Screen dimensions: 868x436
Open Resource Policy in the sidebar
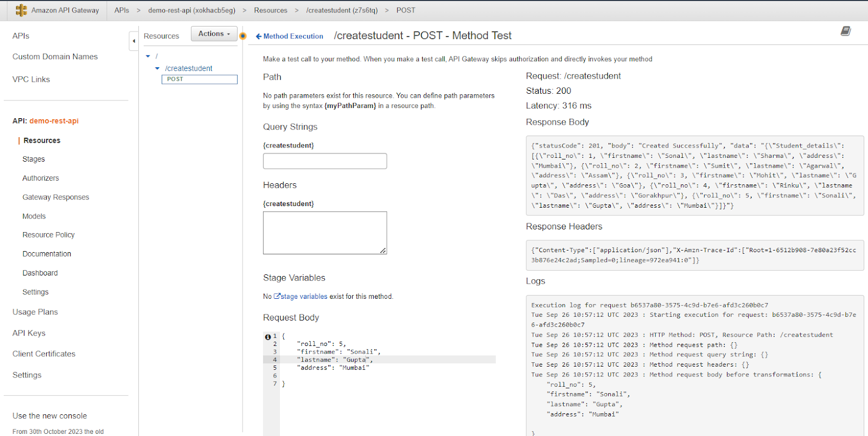tap(48, 235)
